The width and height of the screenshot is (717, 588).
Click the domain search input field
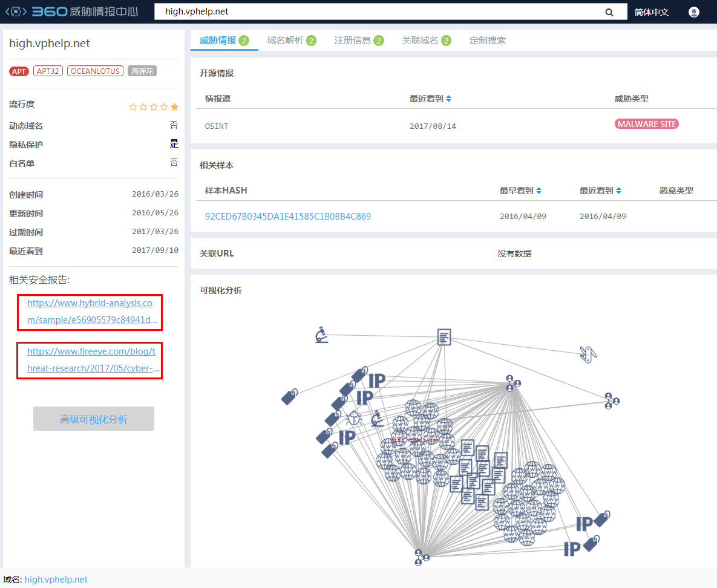click(x=375, y=11)
